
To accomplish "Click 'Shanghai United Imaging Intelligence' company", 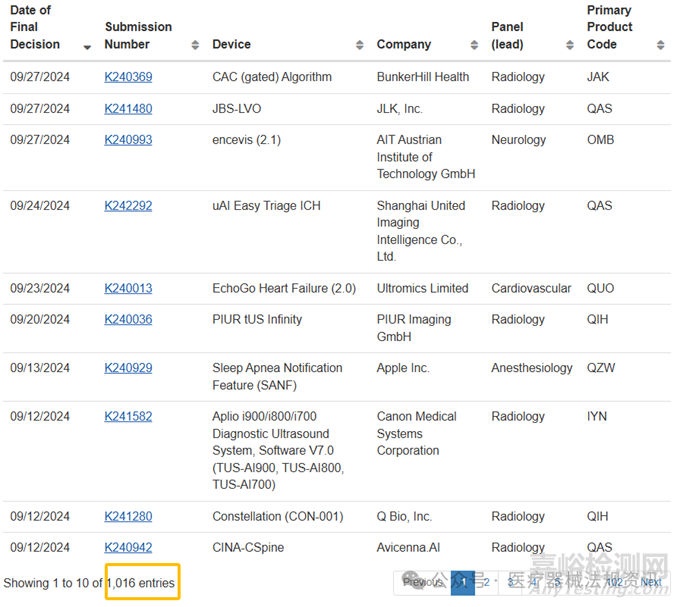I will 421,232.
